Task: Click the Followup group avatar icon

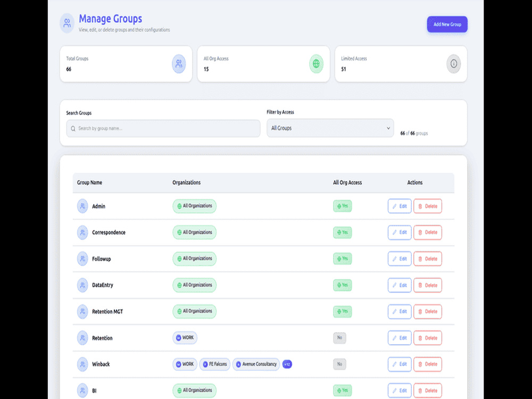Action: pyautogui.click(x=82, y=259)
